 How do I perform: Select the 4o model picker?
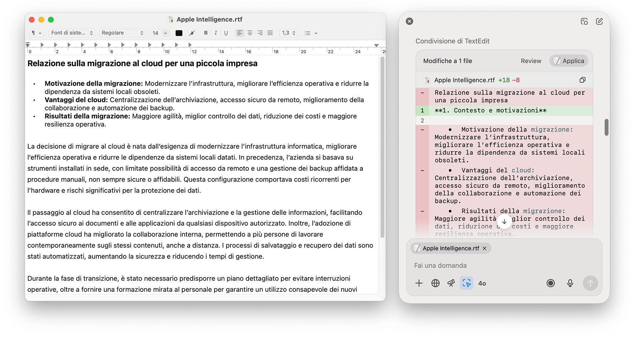[482, 283]
